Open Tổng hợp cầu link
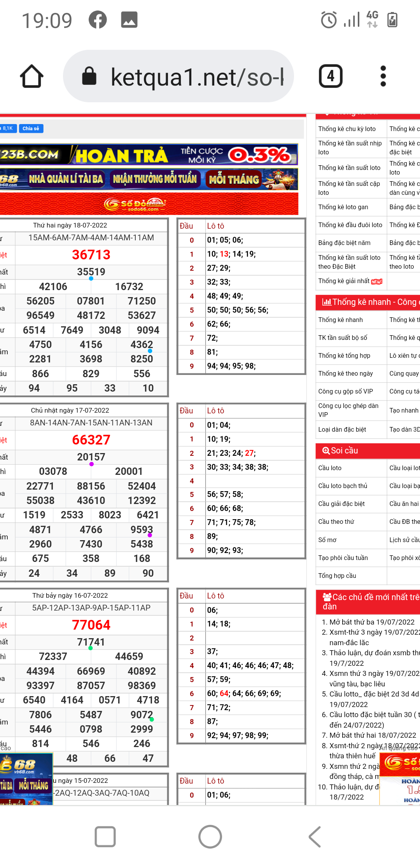Viewport: 420px width, 868px height. click(337, 576)
